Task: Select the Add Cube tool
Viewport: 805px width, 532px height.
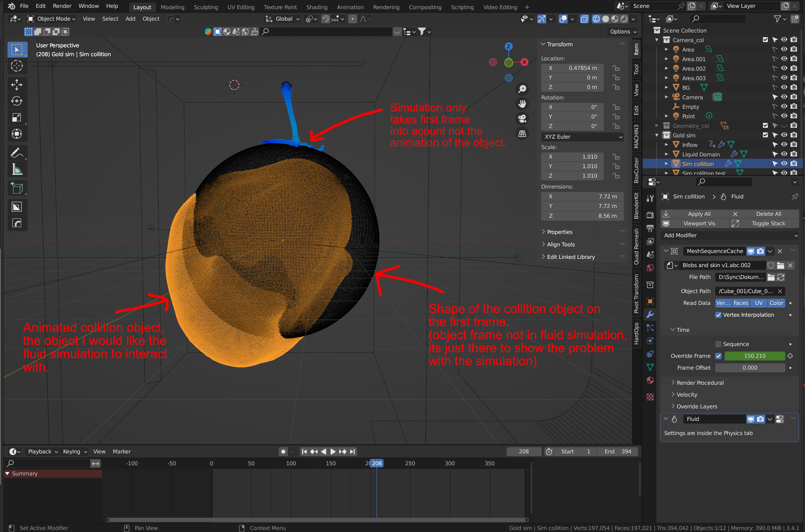Action: pyautogui.click(x=17, y=188)
